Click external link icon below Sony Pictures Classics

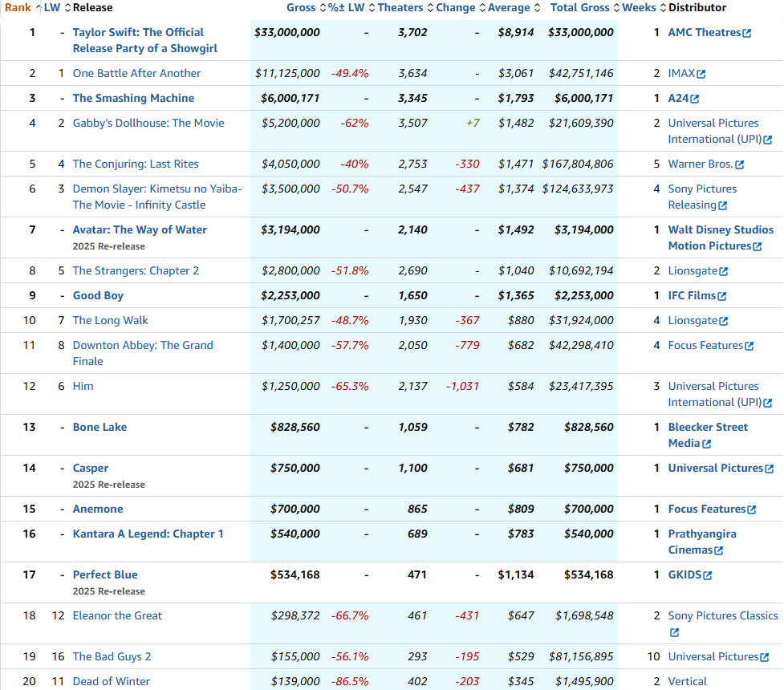674,632
